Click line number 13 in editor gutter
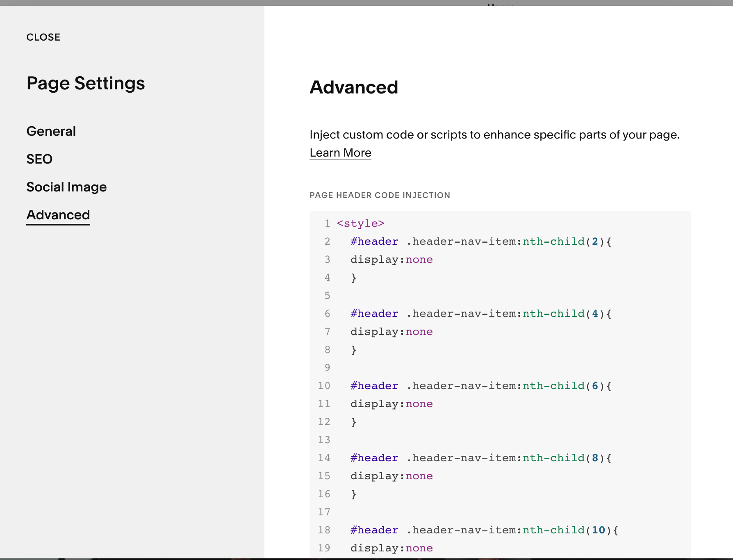 (324, 440)
